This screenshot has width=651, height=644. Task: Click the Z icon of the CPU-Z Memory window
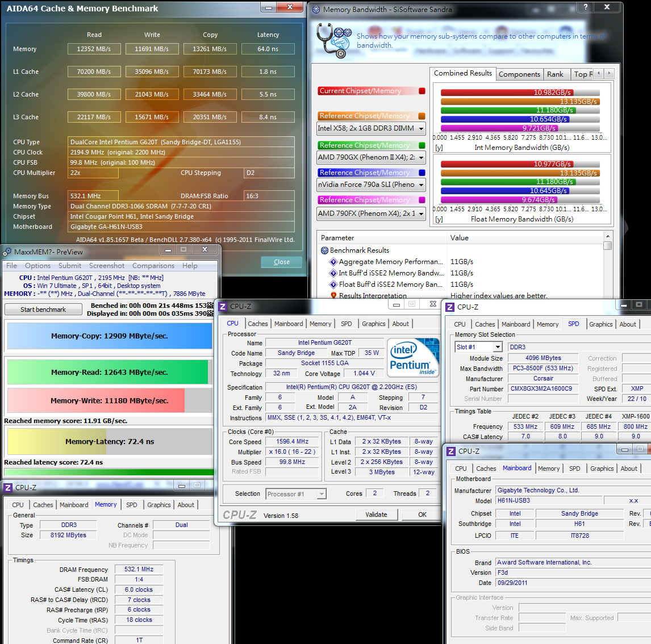pyautogui.click(x=8, y=488)
